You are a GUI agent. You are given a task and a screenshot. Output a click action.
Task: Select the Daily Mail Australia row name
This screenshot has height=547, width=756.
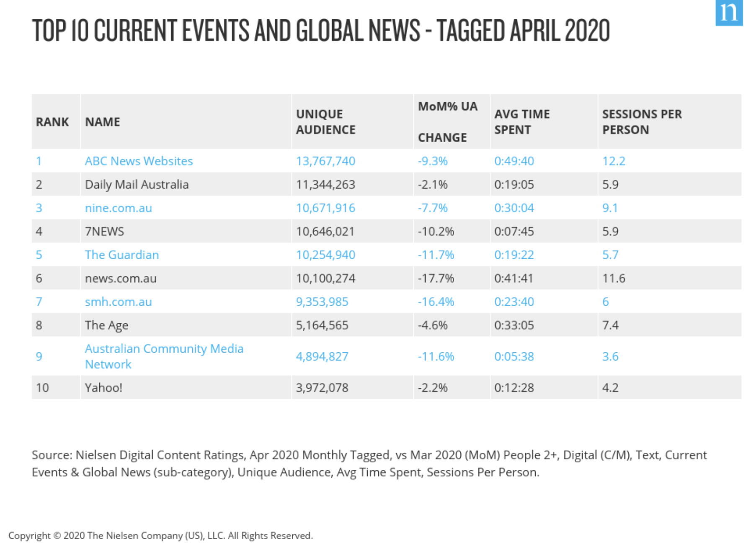pyautogui.click(x=137, y=185)
